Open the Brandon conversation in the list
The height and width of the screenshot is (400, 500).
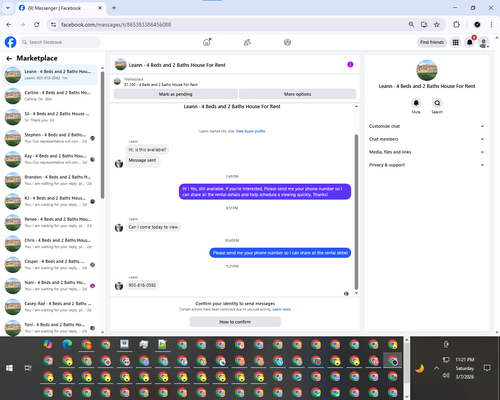50,180
